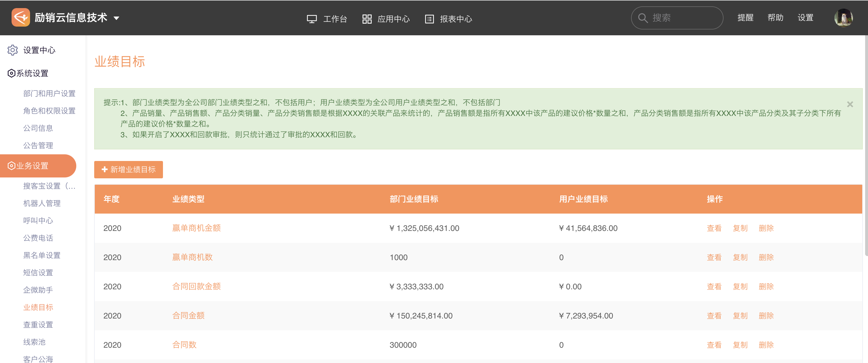
Task: Click the 励销云 orange logo icon
Action: [21, 17]
